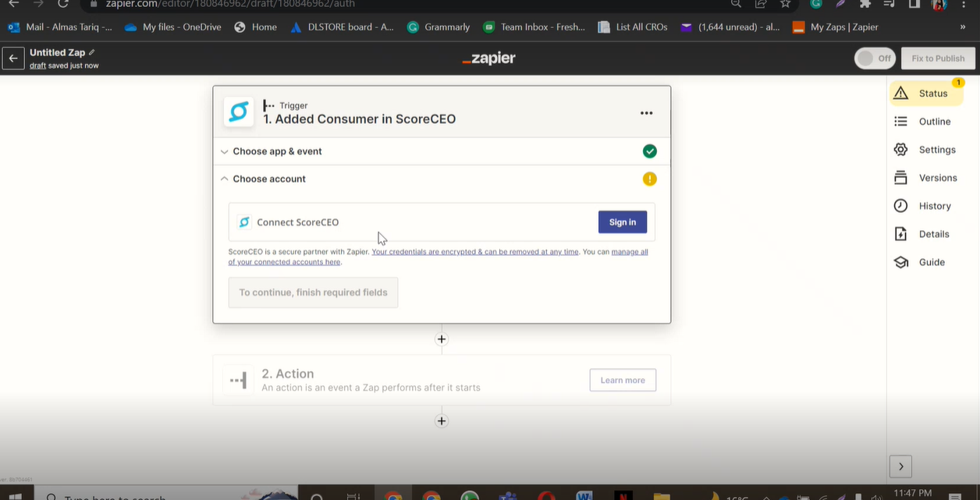The image size is (980, 500).
Task: Rename zap via pencil icon beside Untitled Zap
Action: click(x=92, y=52)
